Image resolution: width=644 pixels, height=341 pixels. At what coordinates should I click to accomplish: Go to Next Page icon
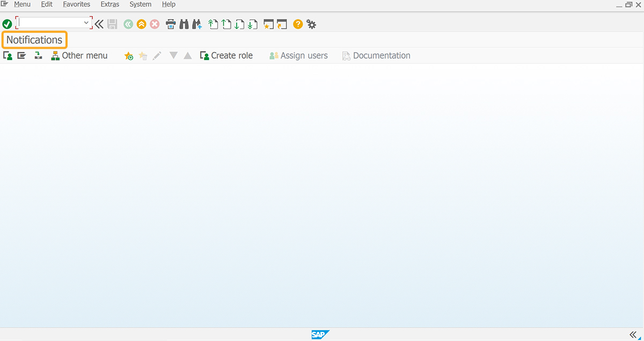239,24
